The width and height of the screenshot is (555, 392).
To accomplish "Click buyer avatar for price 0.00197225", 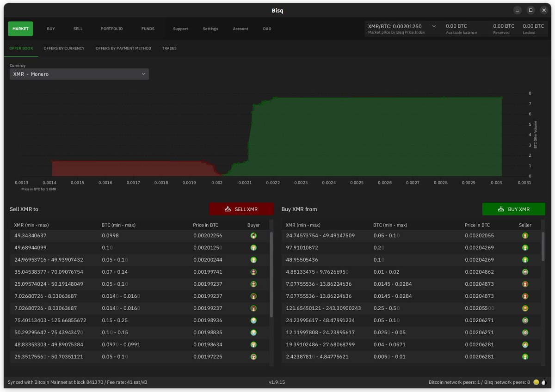I will (x=253, y=356).
